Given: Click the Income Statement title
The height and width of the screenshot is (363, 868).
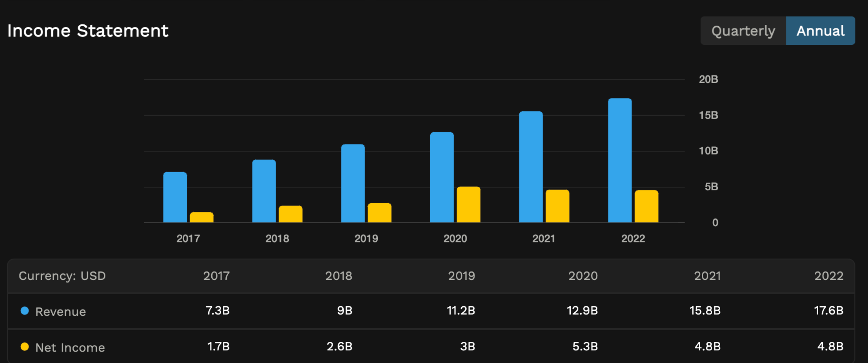Looking at the screenshot, I should 88,31.
